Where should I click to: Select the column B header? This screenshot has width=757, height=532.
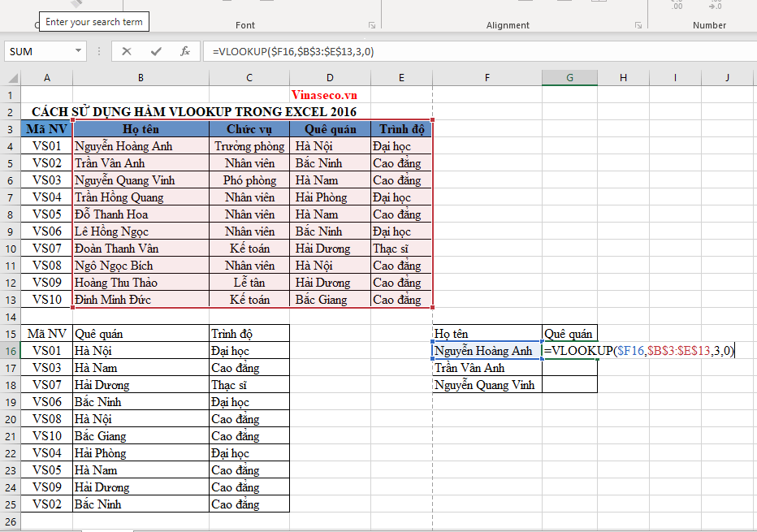point(141,78)
